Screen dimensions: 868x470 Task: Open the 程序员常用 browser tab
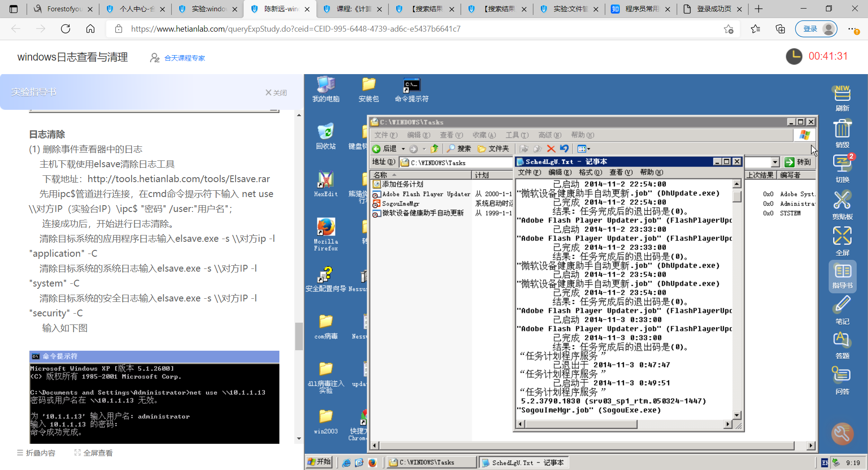[641, 9]
